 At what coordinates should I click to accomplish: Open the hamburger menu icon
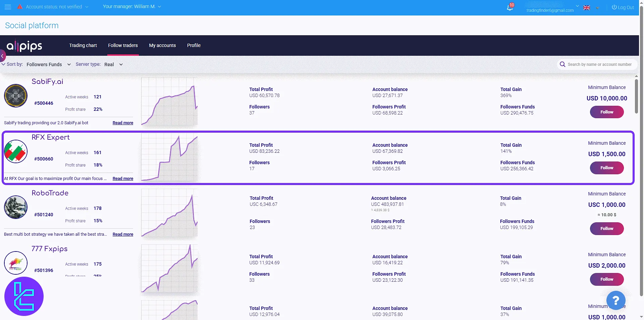click(x=8, y=7)
